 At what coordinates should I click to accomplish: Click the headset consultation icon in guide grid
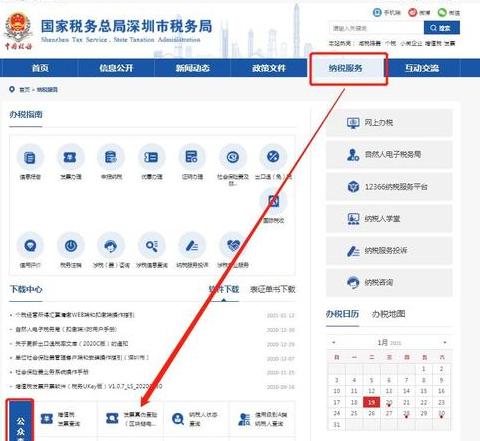click(x=111, y=246)
